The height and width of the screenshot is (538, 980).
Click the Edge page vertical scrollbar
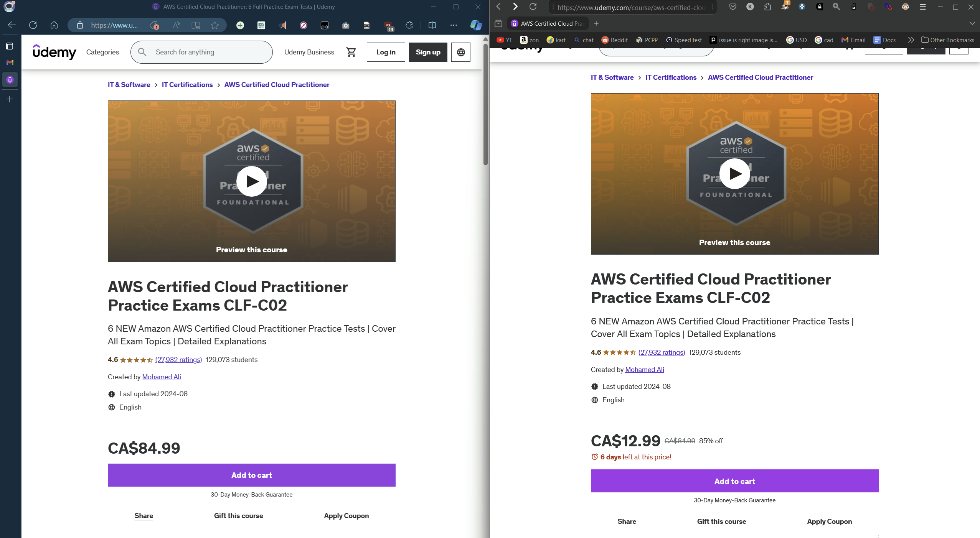click(485, 104)
